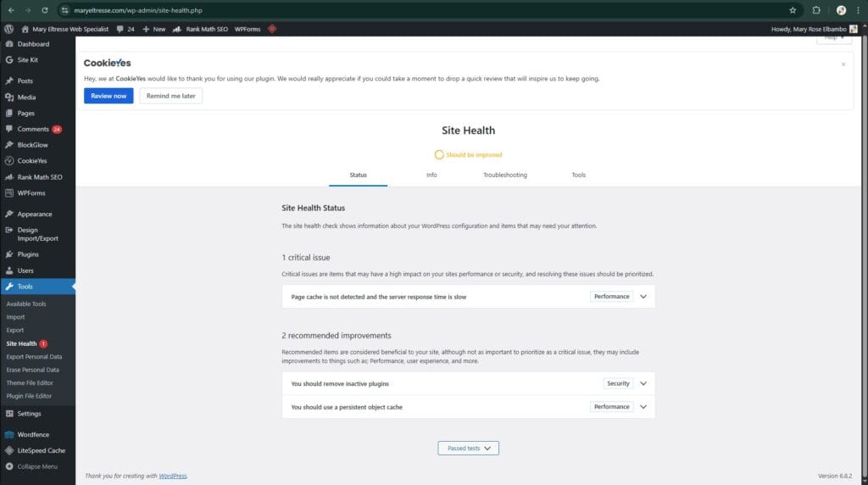Click the Plugins icon in sidebar
The image size is (868, 485).
8,254
